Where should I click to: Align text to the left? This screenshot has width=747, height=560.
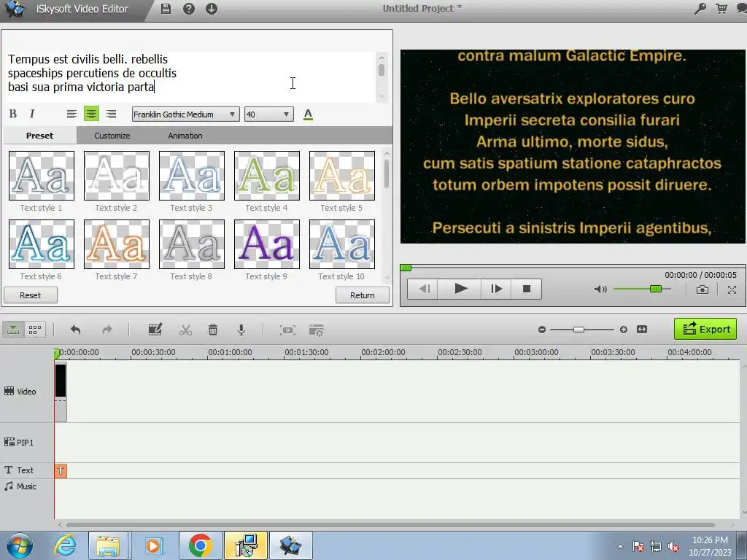click(x=71, y=114)
